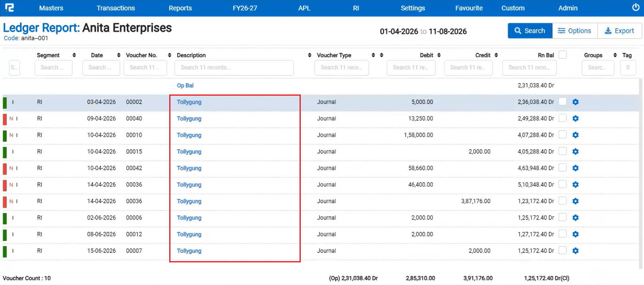This screenshot has height=285, width=644.
Task: Open gear settings for voucher 00040
Action: (x=575, y=118)
